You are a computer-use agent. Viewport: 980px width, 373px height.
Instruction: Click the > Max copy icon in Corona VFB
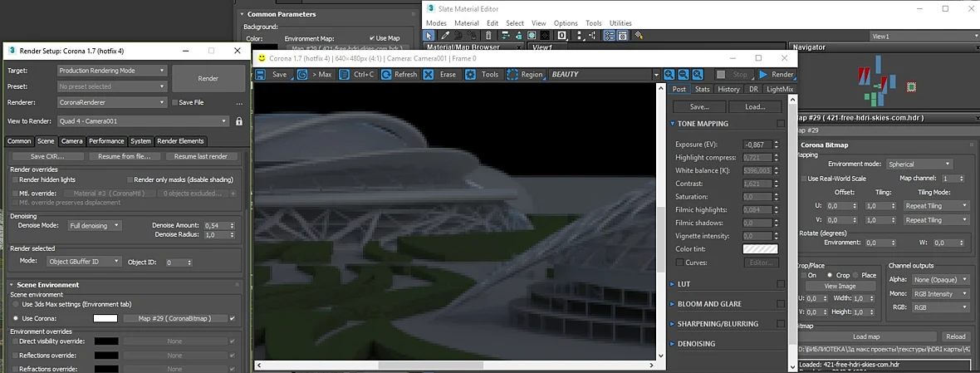(x=302, y=74)
